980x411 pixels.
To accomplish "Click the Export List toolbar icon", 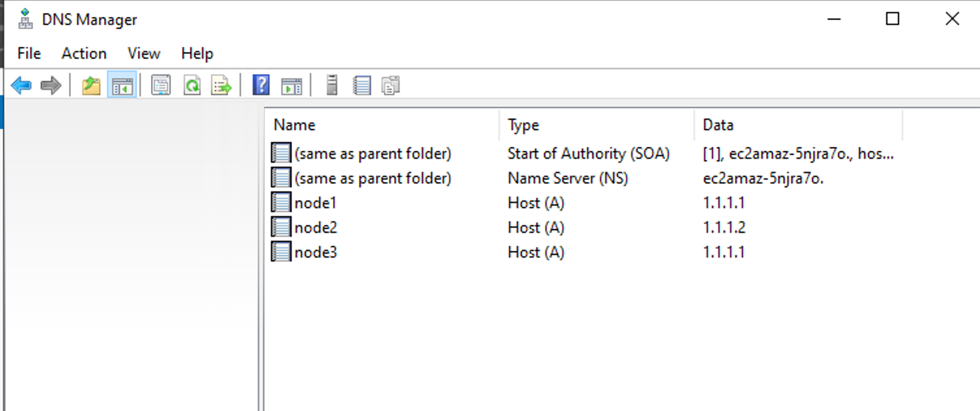I will (221, 85).
